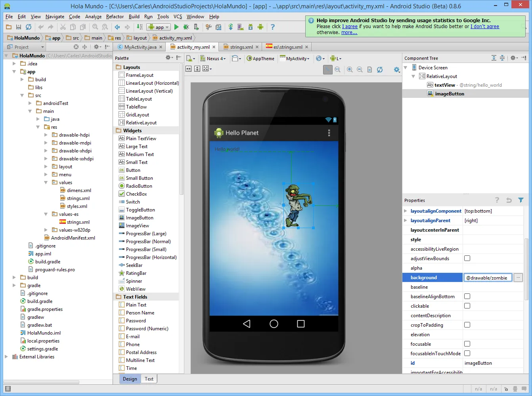Click the filter icon in Properties panel
The width and height of the screenshot is (532, 396).
[521, 200]
